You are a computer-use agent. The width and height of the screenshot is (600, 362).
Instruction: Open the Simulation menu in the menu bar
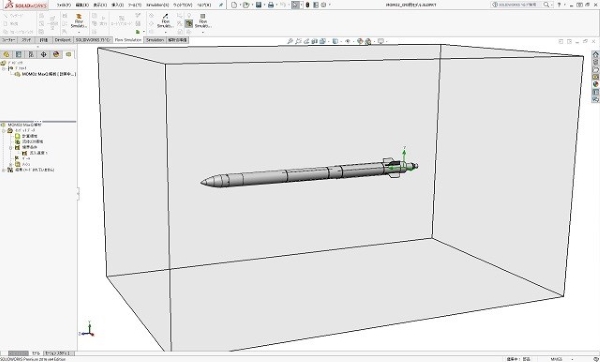tap(157, 5)
